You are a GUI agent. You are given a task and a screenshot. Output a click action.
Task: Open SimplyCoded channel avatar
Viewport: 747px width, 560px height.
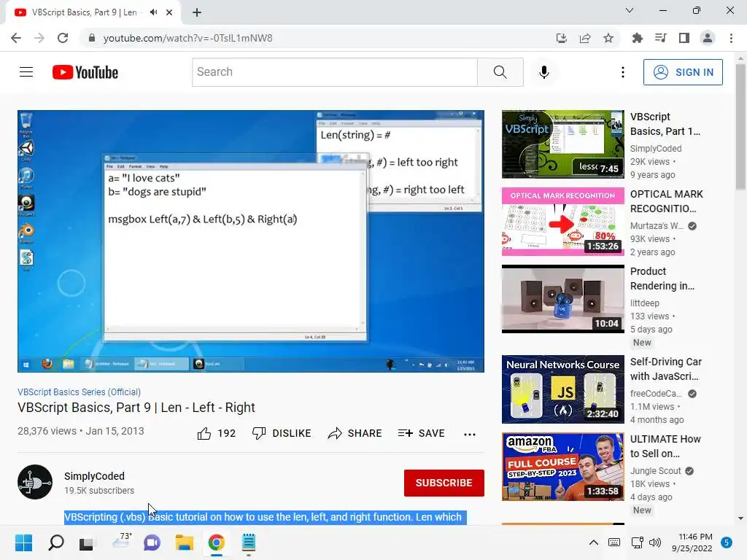pyautogui.click(x=35, y=482)
